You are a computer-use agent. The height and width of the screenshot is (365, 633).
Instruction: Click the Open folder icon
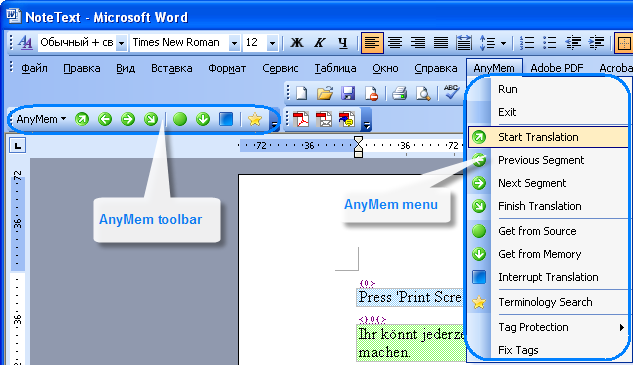pos(325,93)
